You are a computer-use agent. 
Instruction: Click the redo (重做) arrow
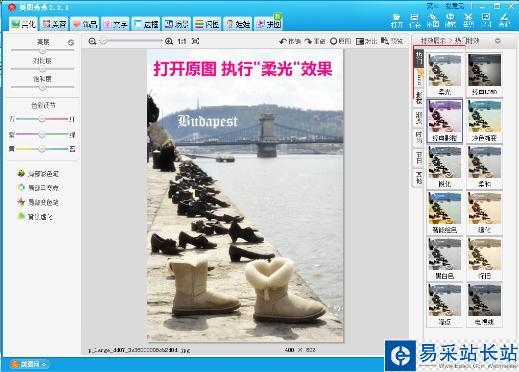(315, 41)
